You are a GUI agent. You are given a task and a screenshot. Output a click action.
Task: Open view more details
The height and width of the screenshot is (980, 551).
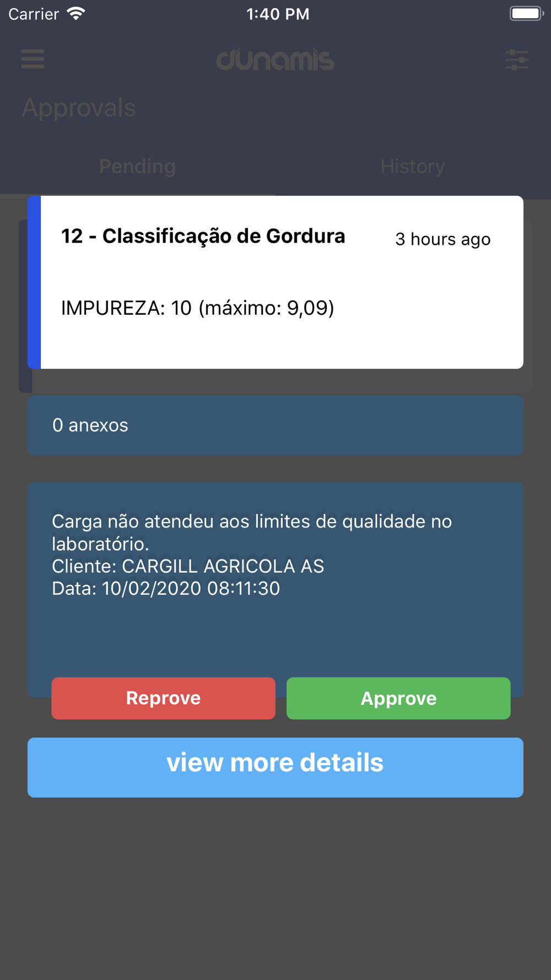(275, 767)
